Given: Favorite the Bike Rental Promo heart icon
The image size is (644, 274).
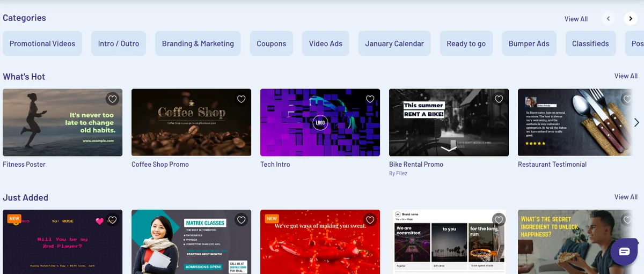Looking at the screenshot, I should (x=499, y=99).
